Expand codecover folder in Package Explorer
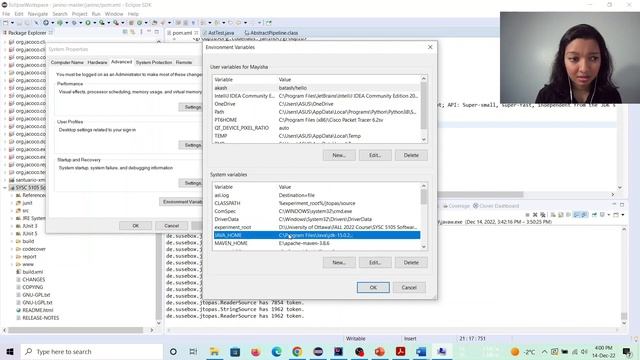Viewport: 640px width, 360px height. tap(12, 249)
